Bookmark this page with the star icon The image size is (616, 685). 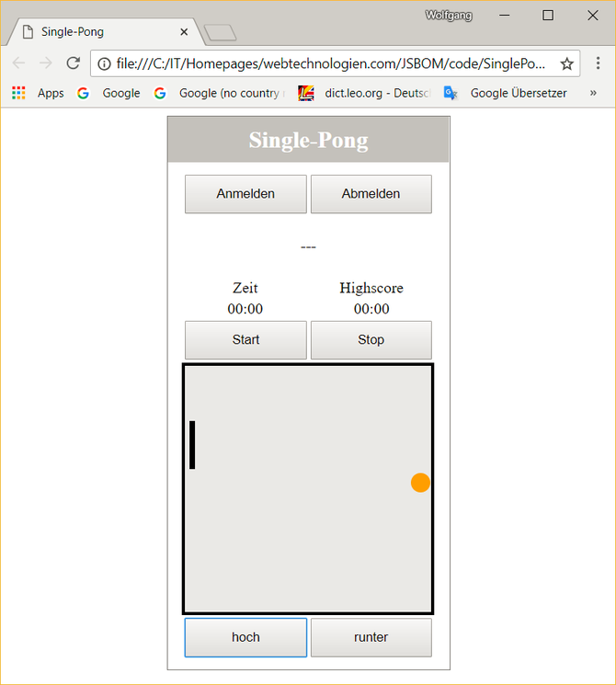[566, 63]
